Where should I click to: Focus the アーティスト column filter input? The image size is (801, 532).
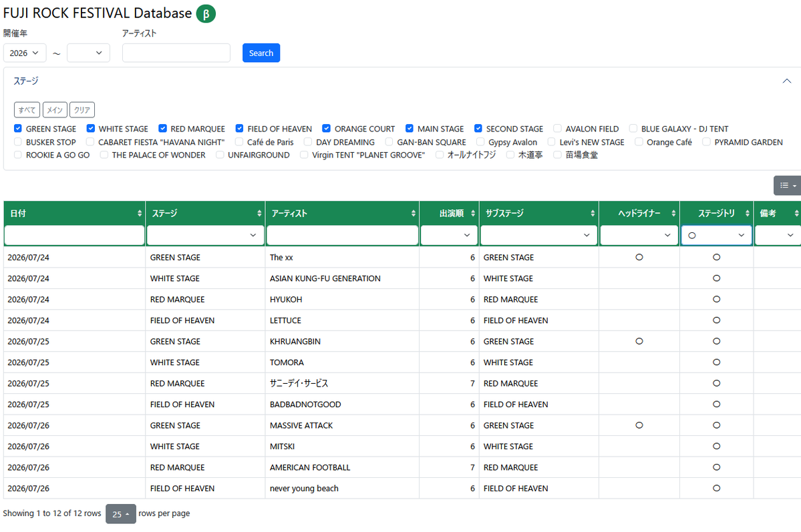pos(342,236)
